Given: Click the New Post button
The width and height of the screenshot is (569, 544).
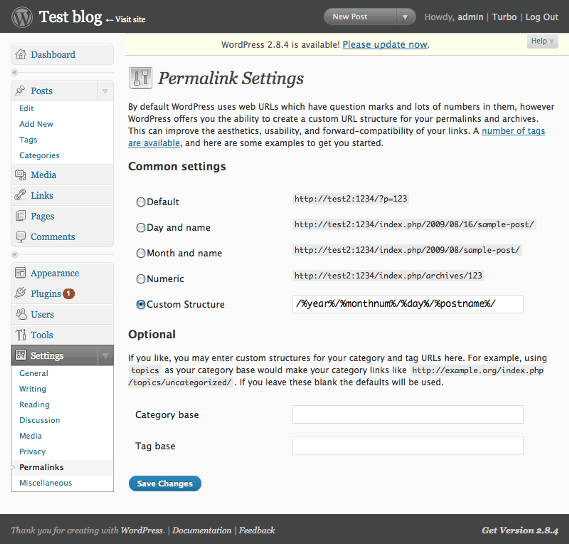Looking at the screenshot, I should 360,17.
